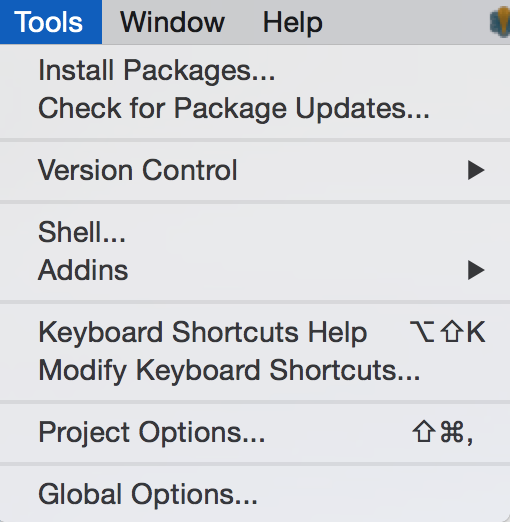The height and width of the screenshot is (522, 510).
Task: Click the Option key symbol beside Keyboard Shortcuts Help
Action: click(422, 332)
